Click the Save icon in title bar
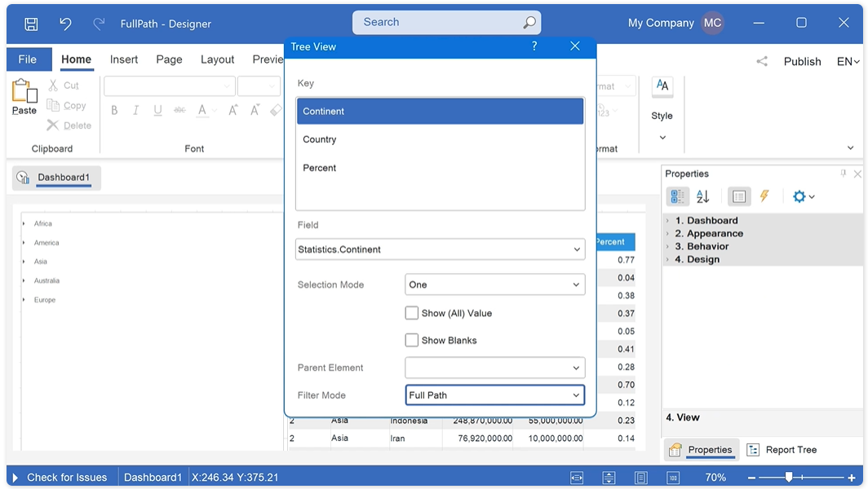 click(x=32, y=24)
